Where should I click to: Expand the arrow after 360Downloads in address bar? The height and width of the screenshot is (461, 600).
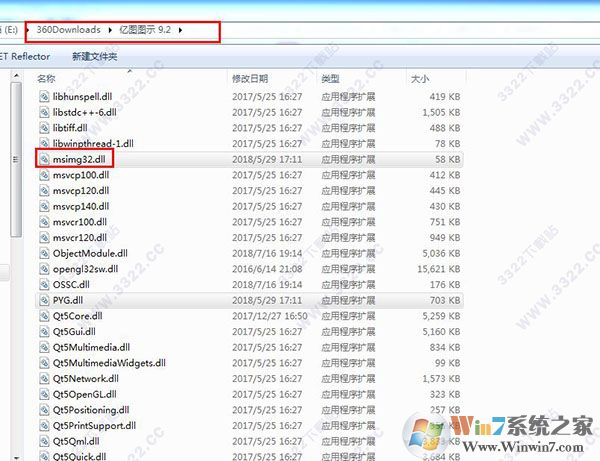point(110,30)
